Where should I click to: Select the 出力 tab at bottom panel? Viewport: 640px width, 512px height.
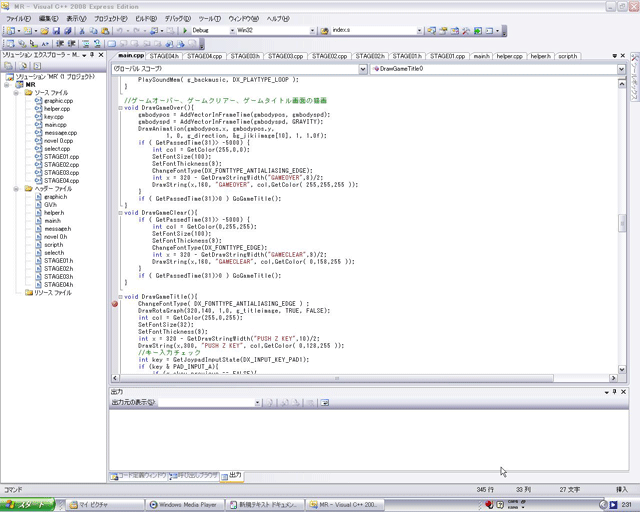tap(232, 476)
